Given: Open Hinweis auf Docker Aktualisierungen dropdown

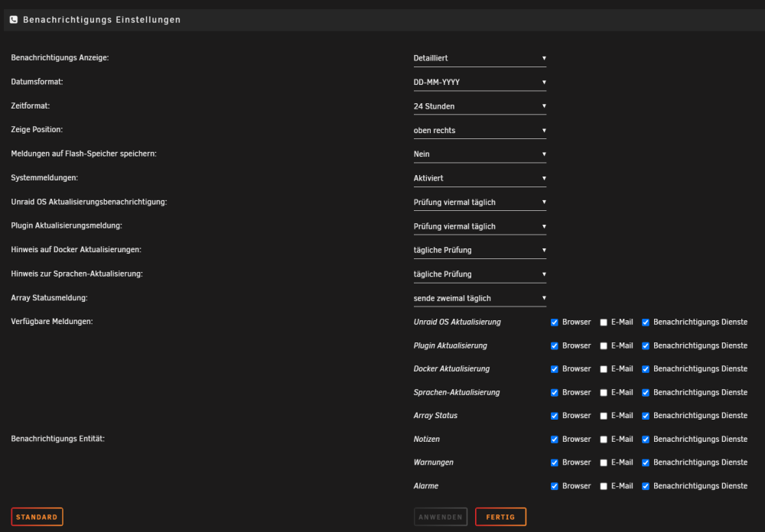Looking at the screenshot, I should [480, 250].
